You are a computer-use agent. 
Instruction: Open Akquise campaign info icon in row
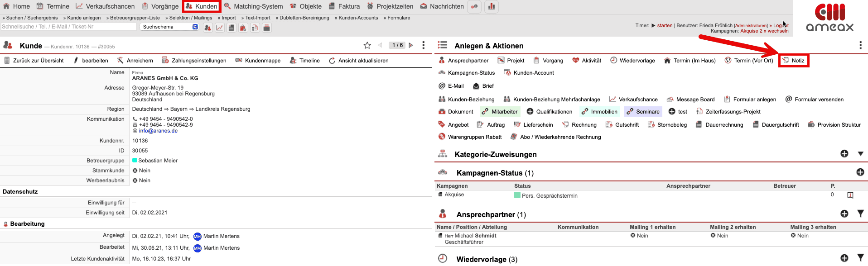point(850,195)
